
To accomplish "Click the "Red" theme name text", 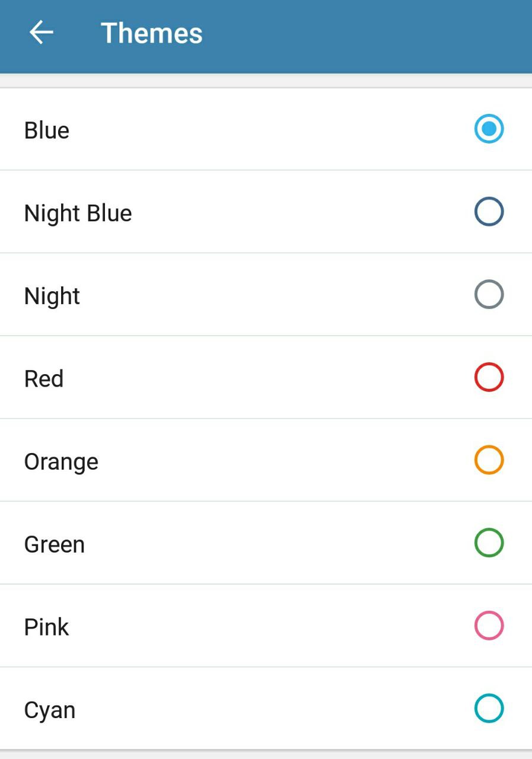I will [x=44, y=378].
